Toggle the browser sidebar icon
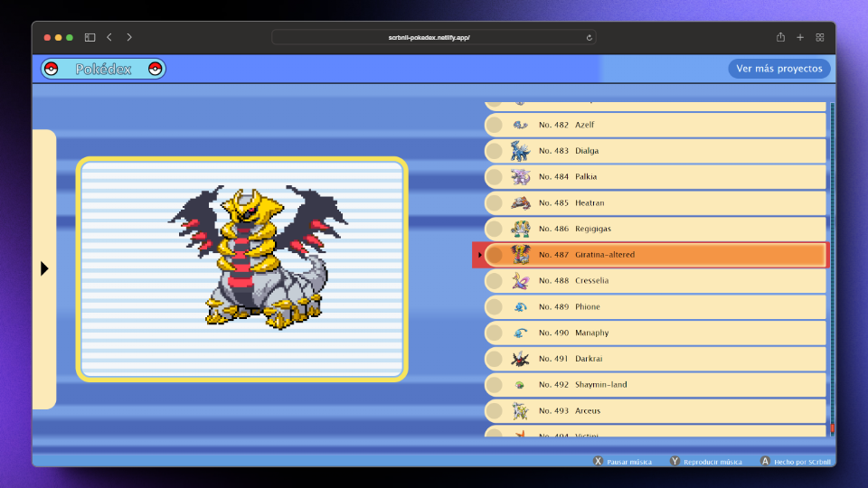 coord(90,37)
